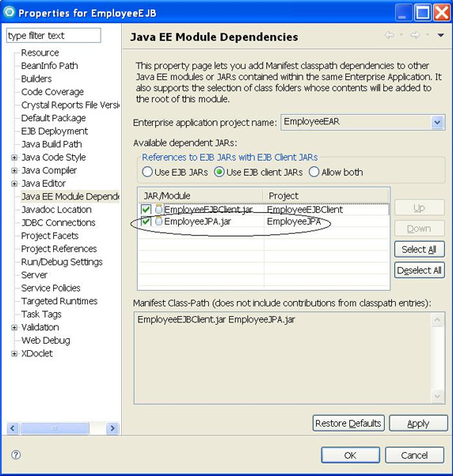This screenshot has width=453, height=476.
Task: Expand the Validation tree node
Action: click(14, 327)
